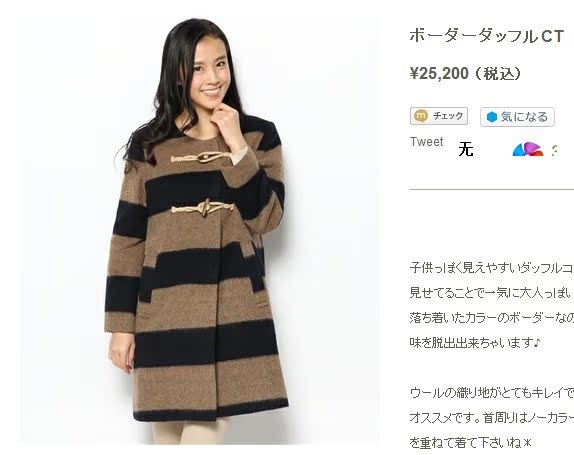Open the striped duffle coat product photo
This screenshot has height=455, width=574.
coord(198,231)
